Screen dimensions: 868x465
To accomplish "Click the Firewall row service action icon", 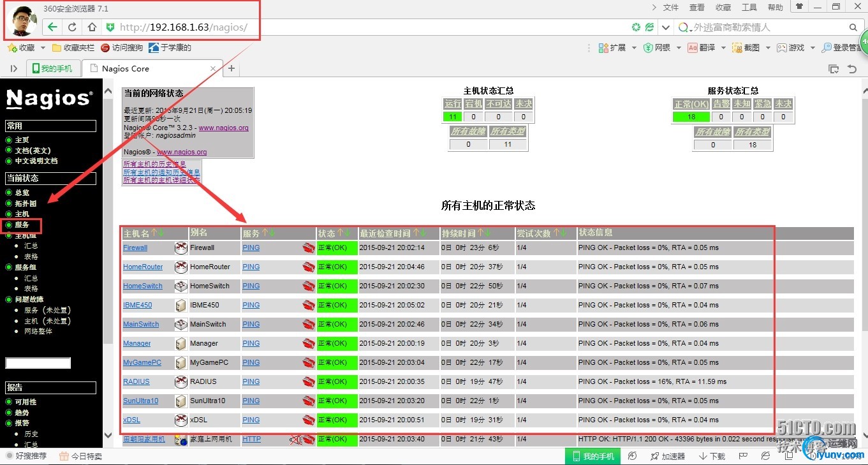I will (309, 247).
